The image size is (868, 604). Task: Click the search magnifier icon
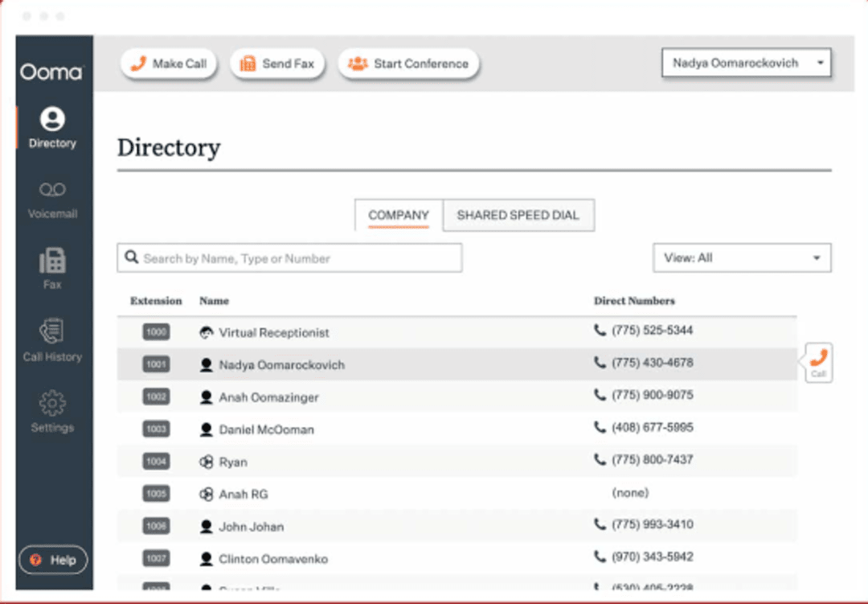[x=132, y=257]
